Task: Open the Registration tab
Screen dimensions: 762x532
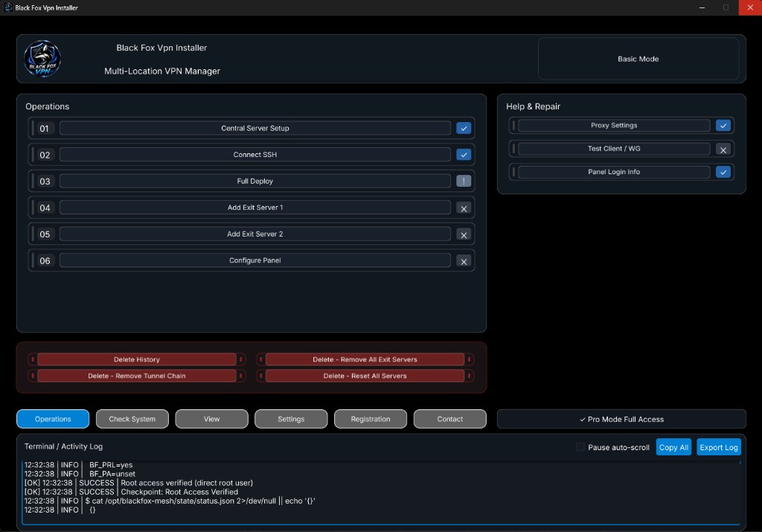Action: pos(371,419)
